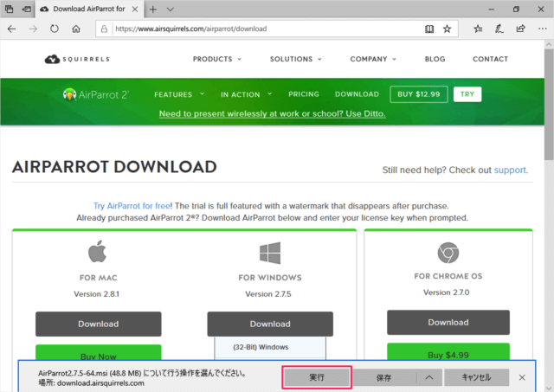This screenshot has height=392, width=554.
Task: Open new tab with plus icon
Action: click(153, 9)
